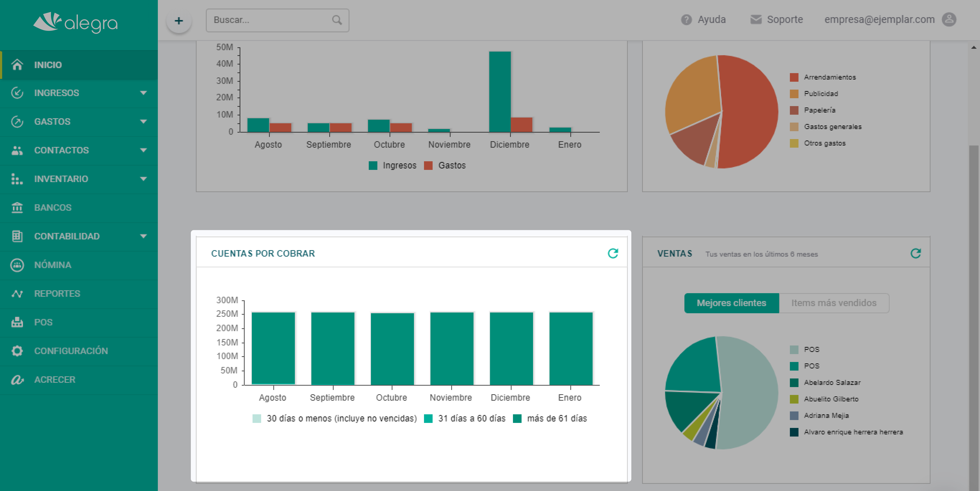Click the POS register icon
This screenshot has width=980, height=491.
pos(17,322)
